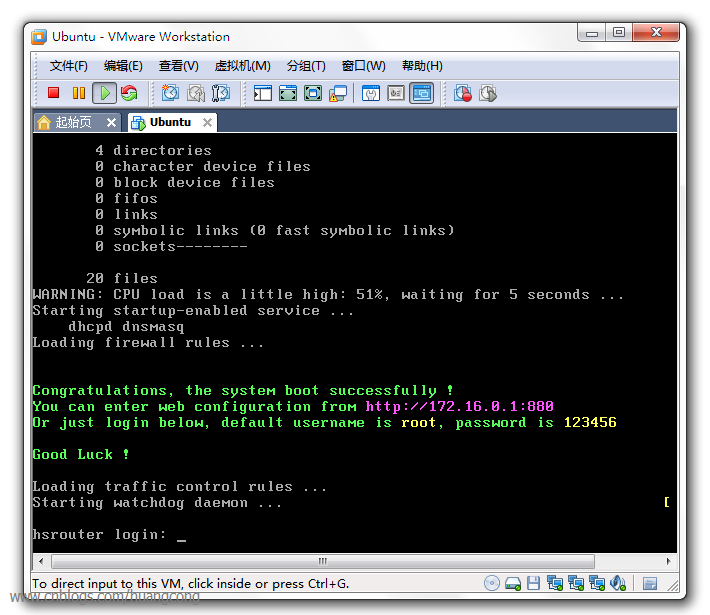Click the message log icon in status bar

(650, 584)
